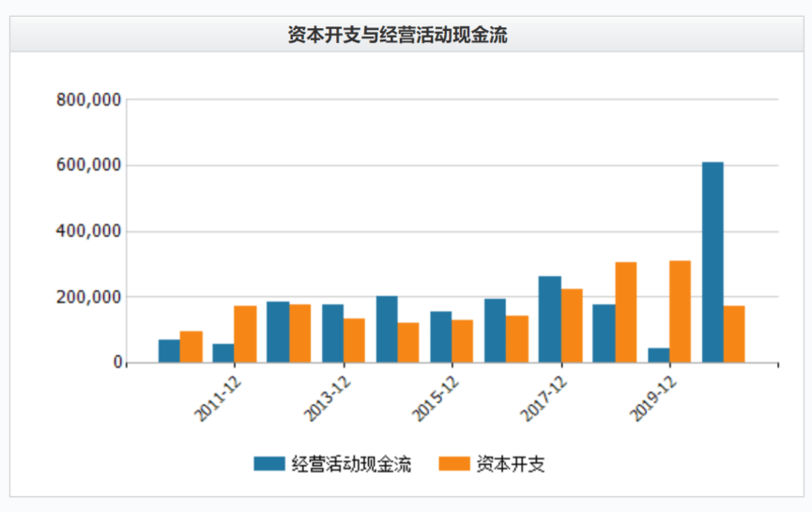The height and width of the screenshot is (512, 812).
Task: Click the 600,000 y-axis label
Action: click(x=88, y=165)
